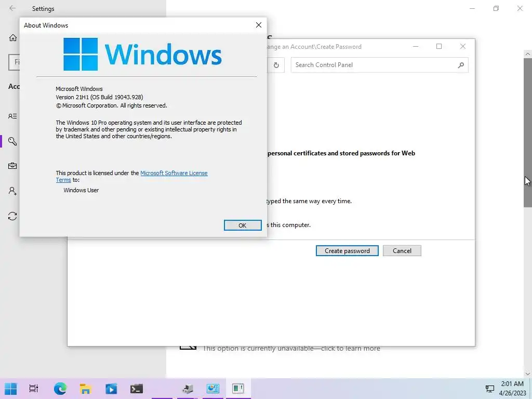Open Your info in Settings sidebar

pos(12,116)
